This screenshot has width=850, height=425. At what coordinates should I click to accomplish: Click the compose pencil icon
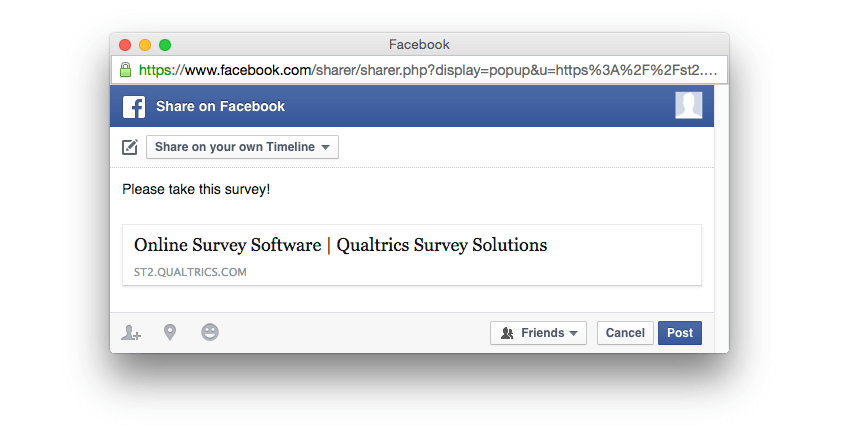130,148
